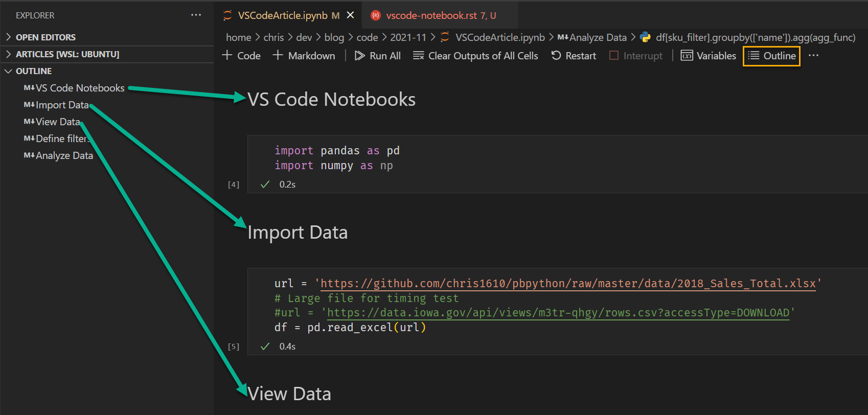868x415 pixels.
Task: Close the VSCodeArticle.ipynb tab
Action: coord(351,15)
